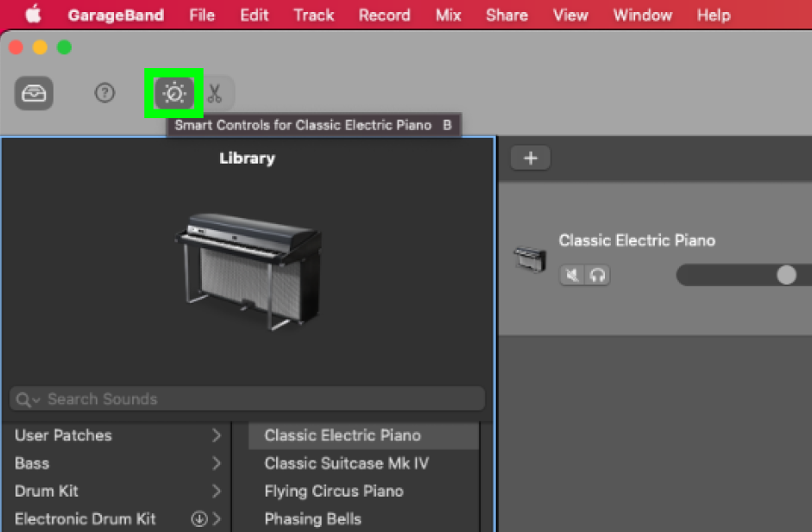Expand the Bass chevron
The image size is (812, 532).
click(216, 463)
